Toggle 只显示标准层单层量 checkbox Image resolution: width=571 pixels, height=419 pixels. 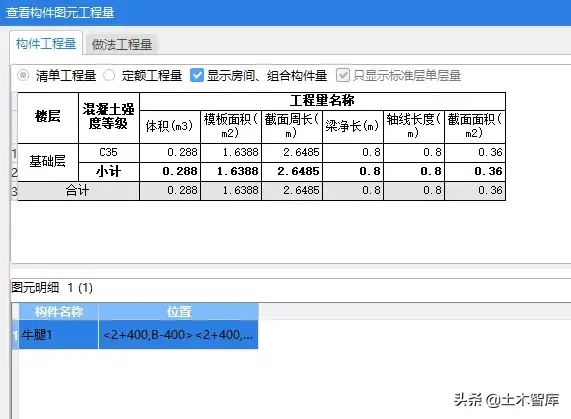343,75
